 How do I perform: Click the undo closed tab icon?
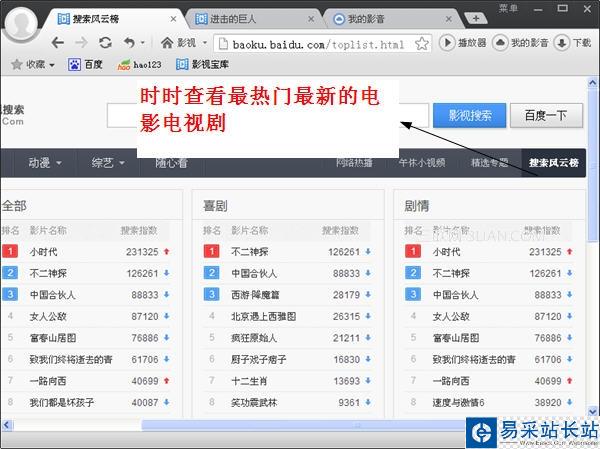[x=129, y=42]
